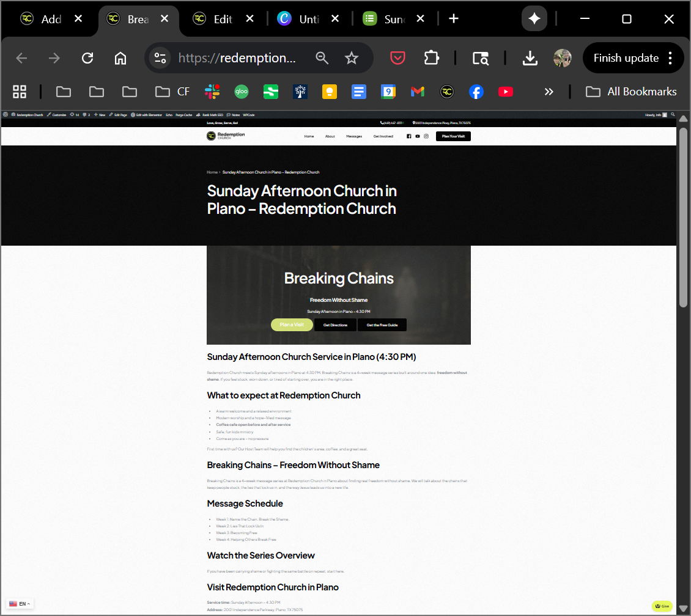Bookmark this page with the star icon
This screenshot has width=691, height=616.
click(351, 58)
